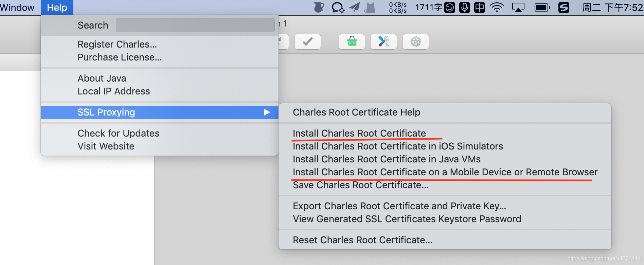Install Charles Root Certificate in iOS Simulators
The width and height of the screenshot is (644, 265).
445,146
